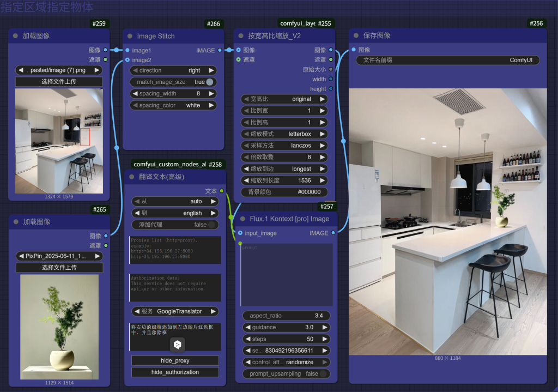The width and height of the screenshot is (558, 392).
Task: Click the collapse dot on the 保存图像 node
Action: (x=355, y=35)
